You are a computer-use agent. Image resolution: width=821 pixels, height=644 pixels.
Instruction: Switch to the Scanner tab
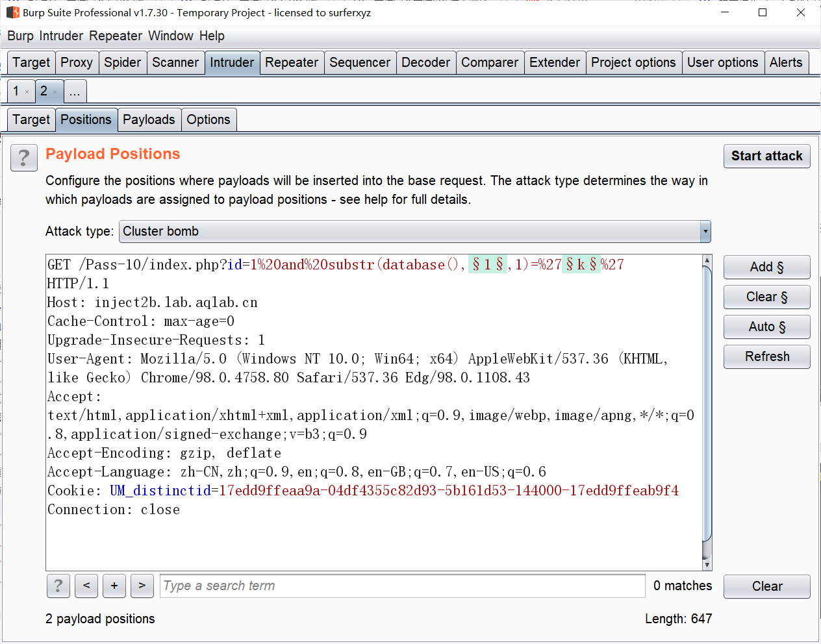pyautogui.click(x=175, y=62)
